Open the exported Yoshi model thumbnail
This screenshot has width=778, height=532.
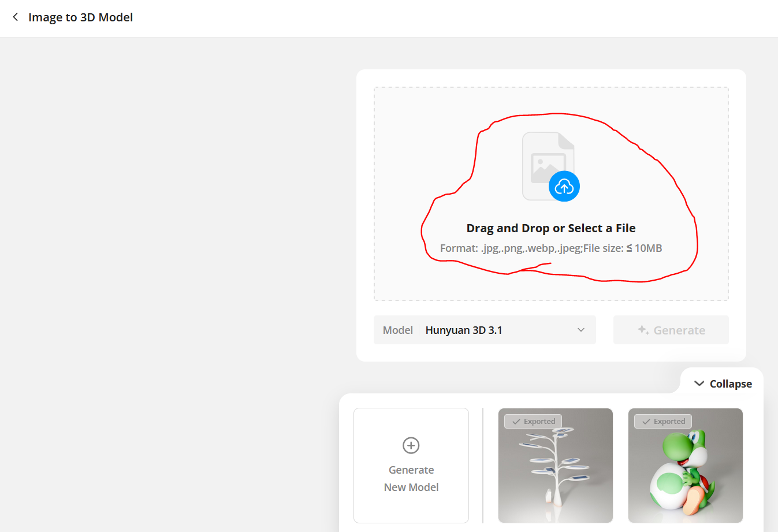(686, 466)
